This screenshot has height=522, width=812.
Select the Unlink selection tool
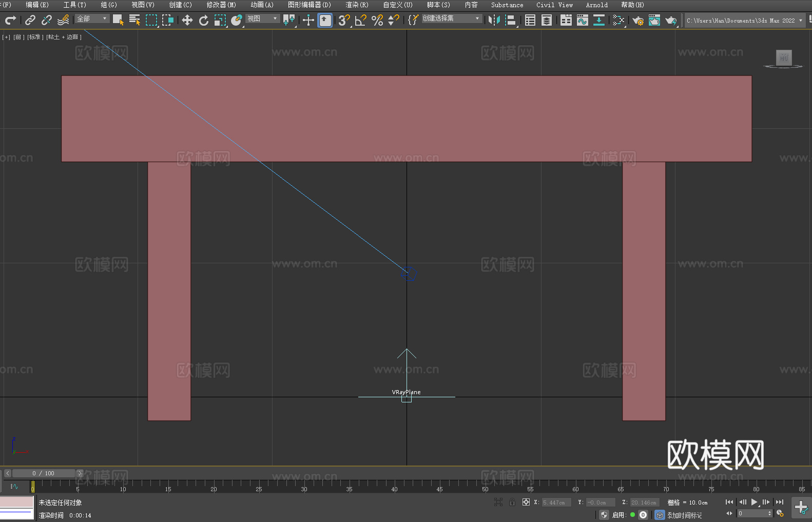(47, 20)
